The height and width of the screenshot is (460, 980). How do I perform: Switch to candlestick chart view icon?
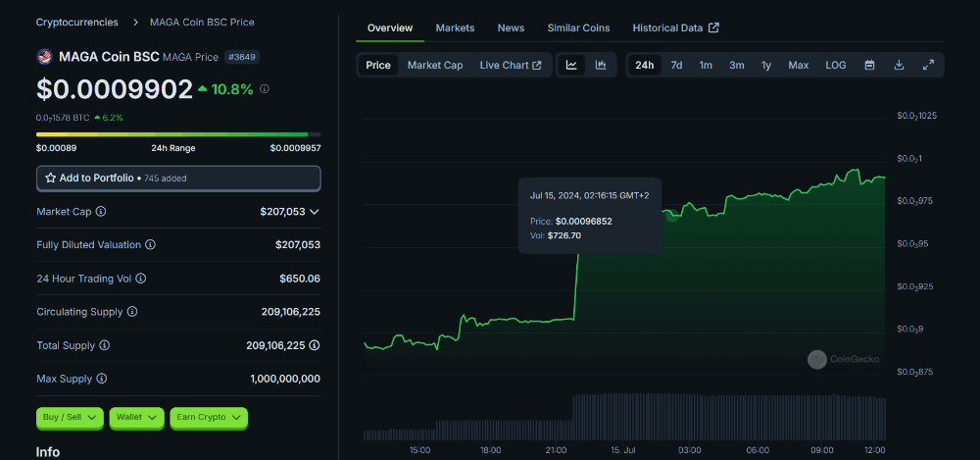(601, 65)
